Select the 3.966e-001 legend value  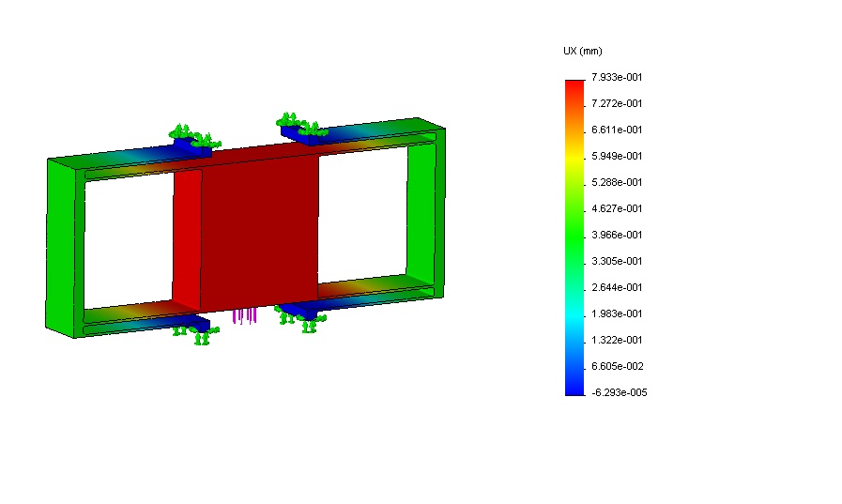click(x=617, y=235)
